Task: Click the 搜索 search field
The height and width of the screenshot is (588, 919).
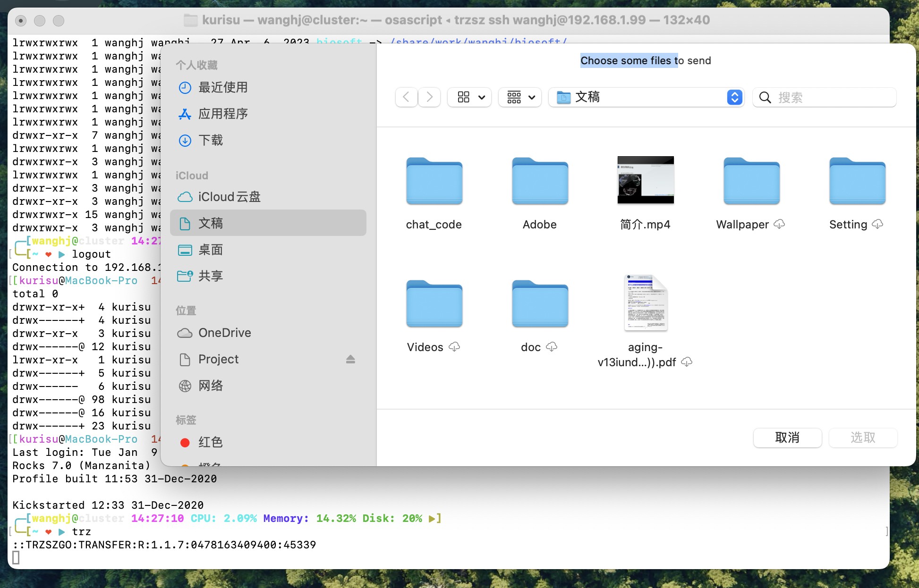Action: point(825,97)
